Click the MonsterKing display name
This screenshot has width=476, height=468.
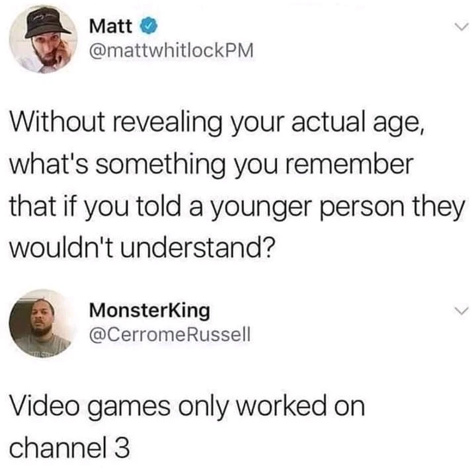(x=149, y=311)
